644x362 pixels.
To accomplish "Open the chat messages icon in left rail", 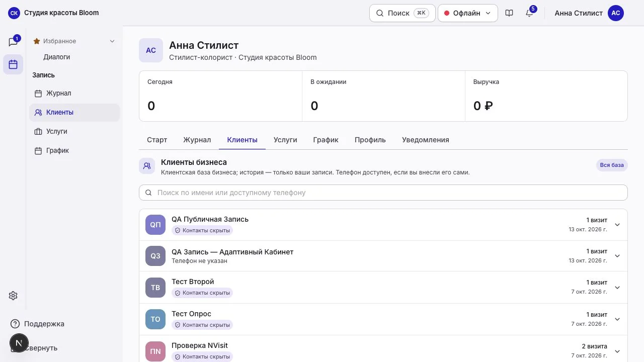I will pyautogui.click(x=13, y=42).
